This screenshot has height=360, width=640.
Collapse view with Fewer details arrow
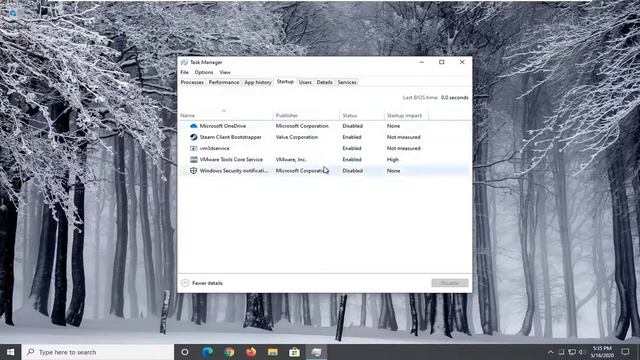click(185, 283)
